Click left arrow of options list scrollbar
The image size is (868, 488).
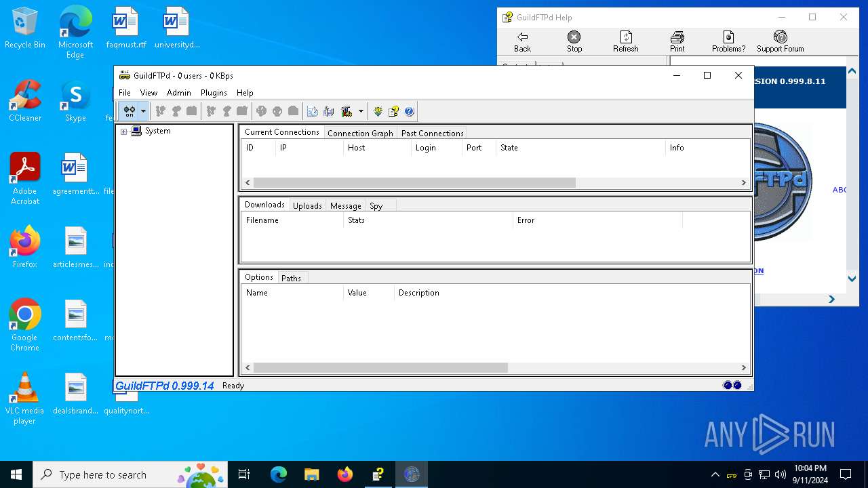[248, 367]
